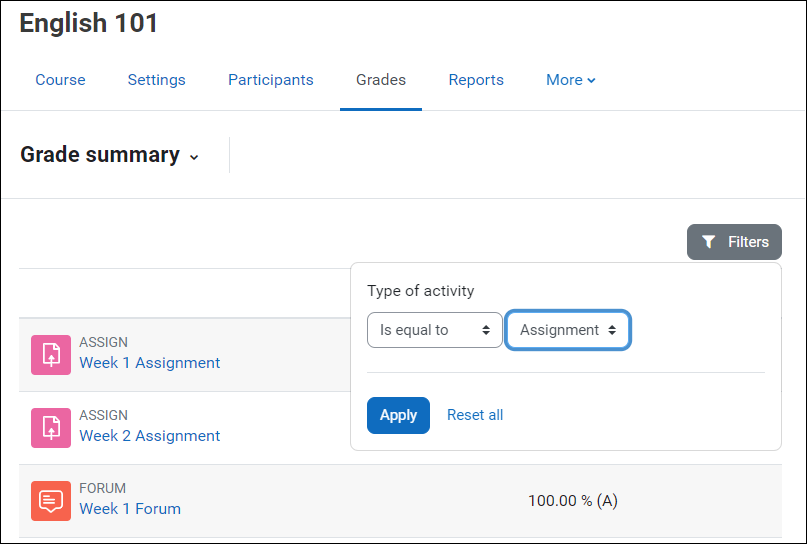Click the Type of activity label
This screenshot has height=544, width=807.
(420, 291)
